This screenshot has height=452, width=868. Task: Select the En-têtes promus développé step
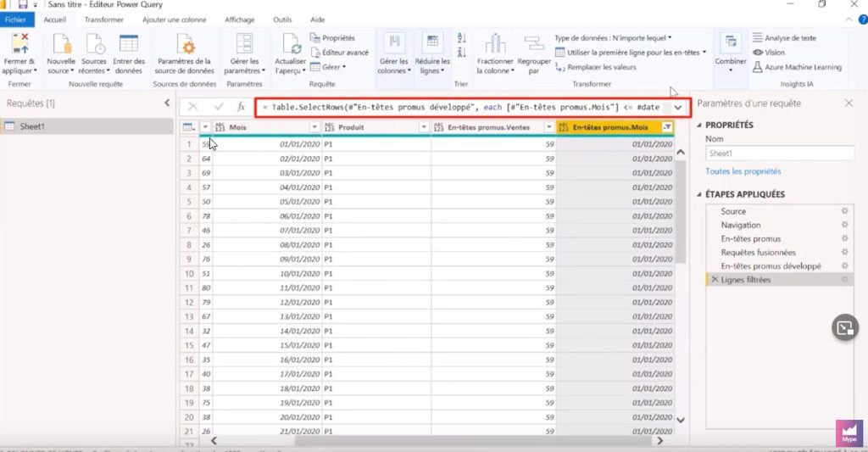click(771, 266)
